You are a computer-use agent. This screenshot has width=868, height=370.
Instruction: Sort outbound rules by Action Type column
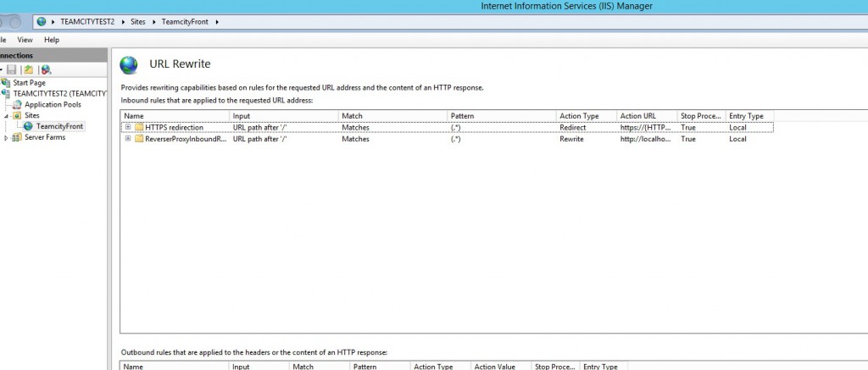point(441,366)
